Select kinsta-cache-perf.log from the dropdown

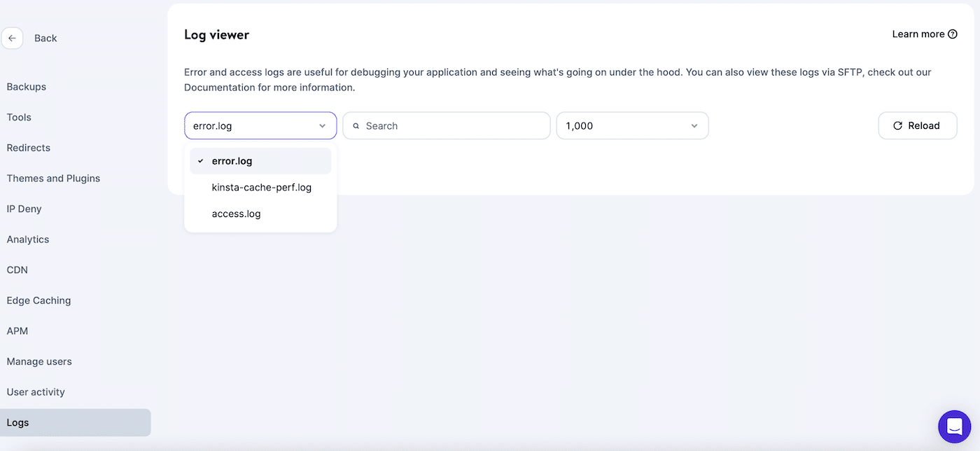pyautogui.click(x=262, y=187)
